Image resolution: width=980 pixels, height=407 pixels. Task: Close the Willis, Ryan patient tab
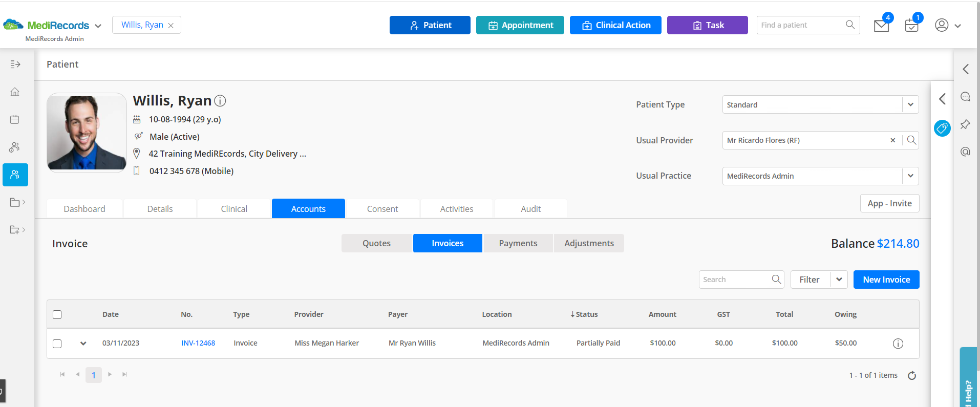point(171,26)
